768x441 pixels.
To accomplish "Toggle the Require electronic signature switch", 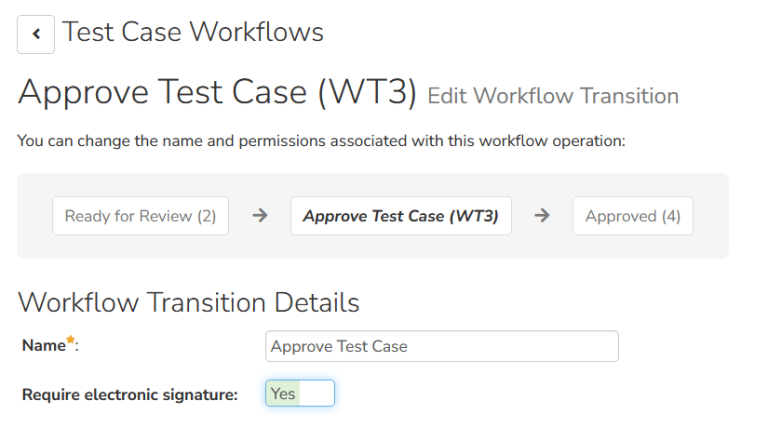I will [300, 393].
